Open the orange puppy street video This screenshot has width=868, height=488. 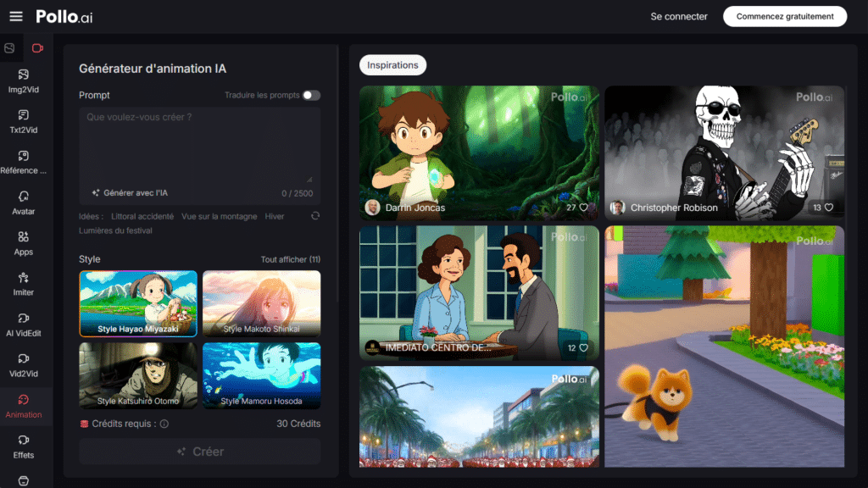[x=724, y=347]
